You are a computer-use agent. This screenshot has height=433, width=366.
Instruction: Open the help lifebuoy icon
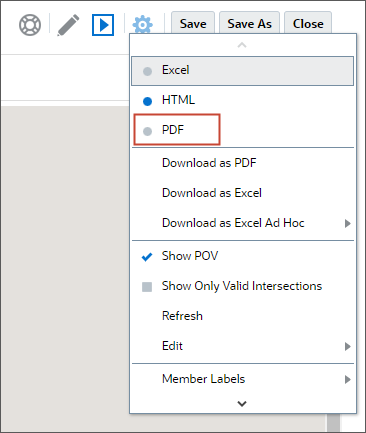[x=30, y=25]
